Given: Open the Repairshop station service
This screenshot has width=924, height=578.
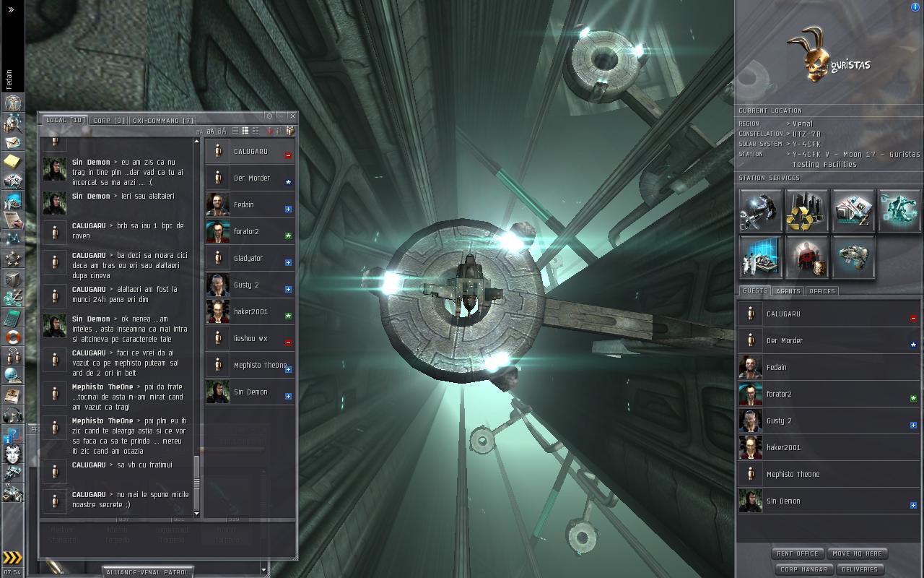Looking at the screenshot, I should [761, 211].
